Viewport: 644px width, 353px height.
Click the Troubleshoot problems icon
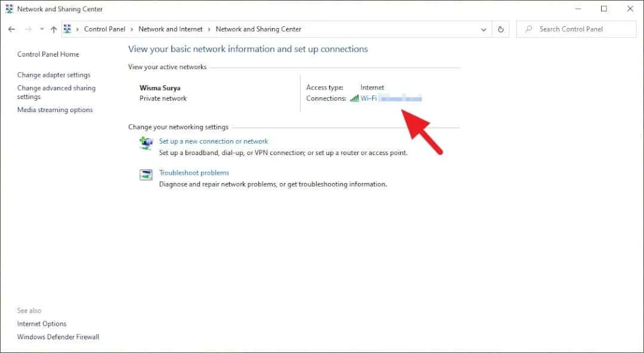point(146,175)
